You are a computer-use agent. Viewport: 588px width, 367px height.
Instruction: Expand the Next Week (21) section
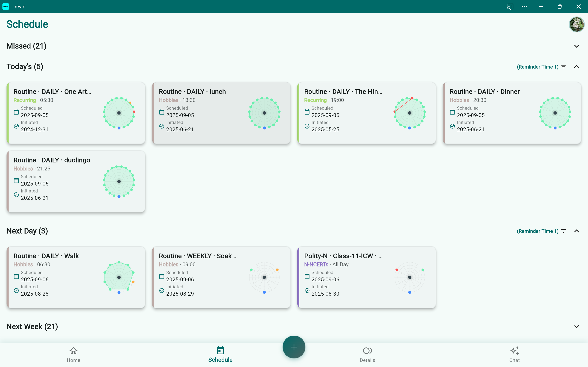pos(577,326)
